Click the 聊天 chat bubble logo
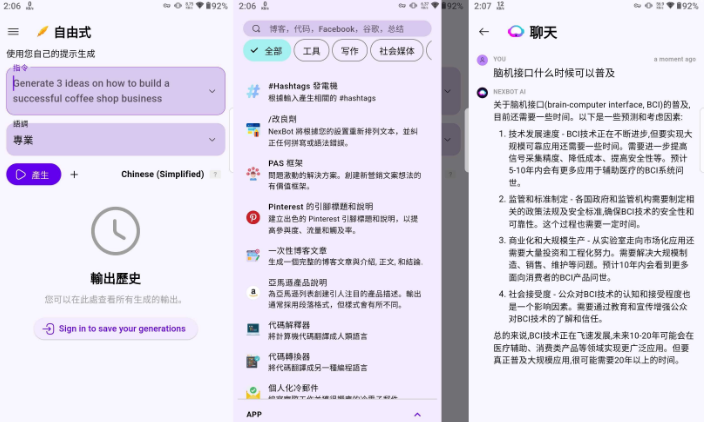Viewport: 710px width, 422px height. tap(516, 31)
